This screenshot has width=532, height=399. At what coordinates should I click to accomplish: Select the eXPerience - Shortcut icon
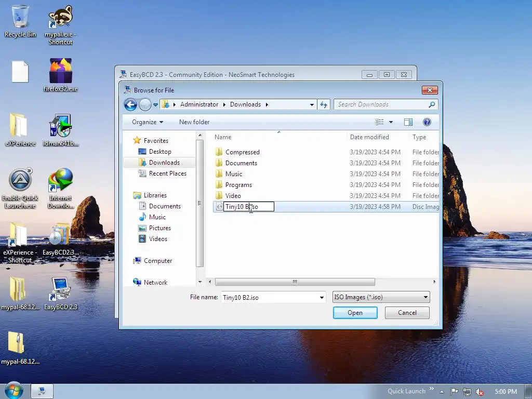click(x=20, y=243)
